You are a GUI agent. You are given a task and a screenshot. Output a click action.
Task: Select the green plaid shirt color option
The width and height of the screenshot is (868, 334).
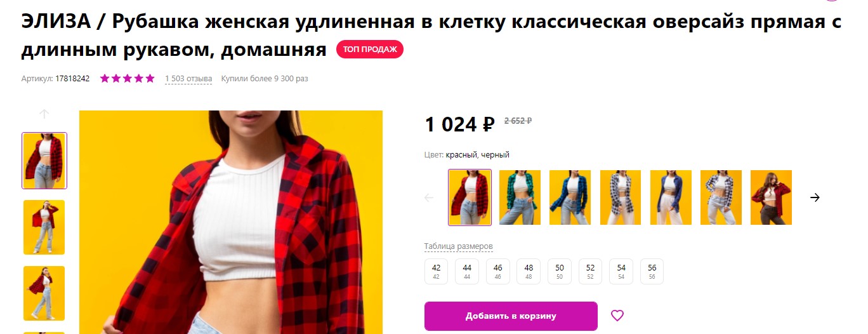click(520, 197)
